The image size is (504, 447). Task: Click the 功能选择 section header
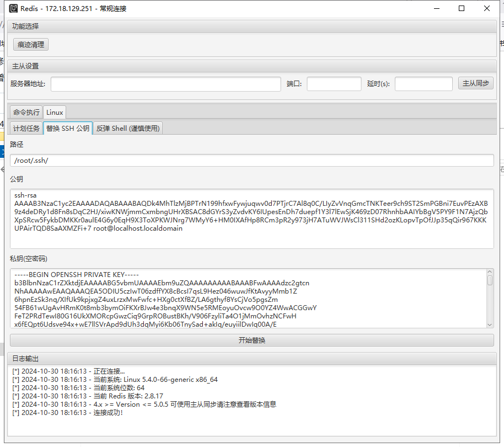251,26
